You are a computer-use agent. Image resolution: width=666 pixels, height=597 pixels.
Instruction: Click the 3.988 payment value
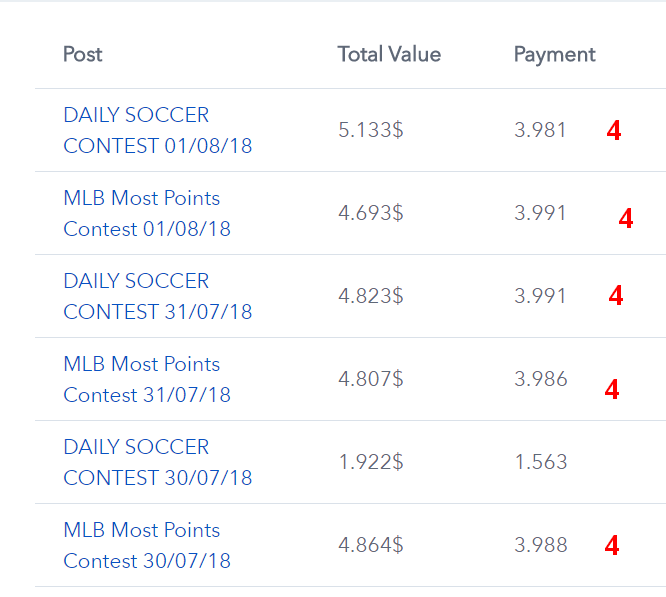click(541, 545)
